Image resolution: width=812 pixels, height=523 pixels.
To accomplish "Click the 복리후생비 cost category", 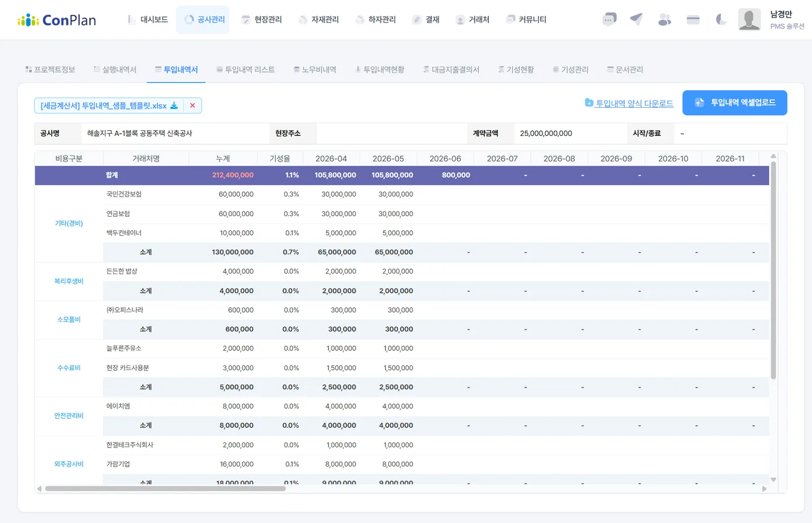I will (69, 281).
